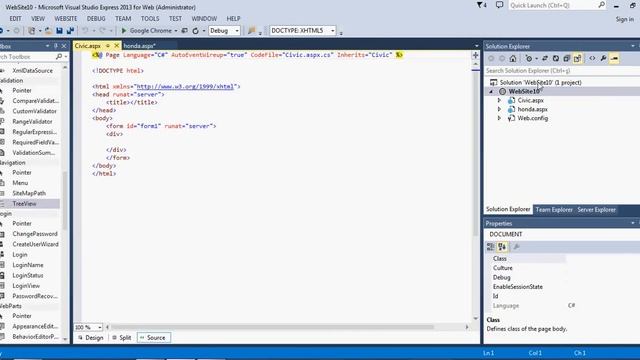640x360 pixels.
Task: Toggle Nest Related Files in Solution Explorer
Action: click(577, 58)
